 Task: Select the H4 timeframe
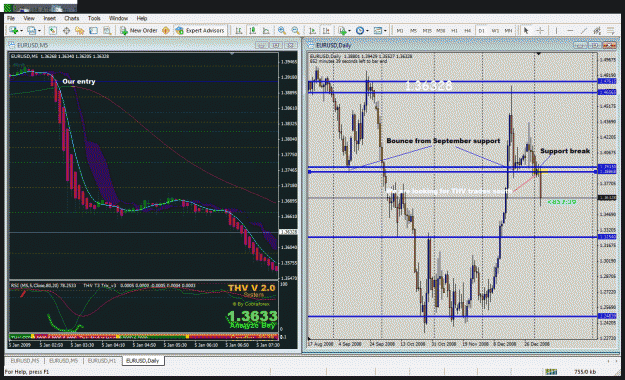(x=468, y=30)
